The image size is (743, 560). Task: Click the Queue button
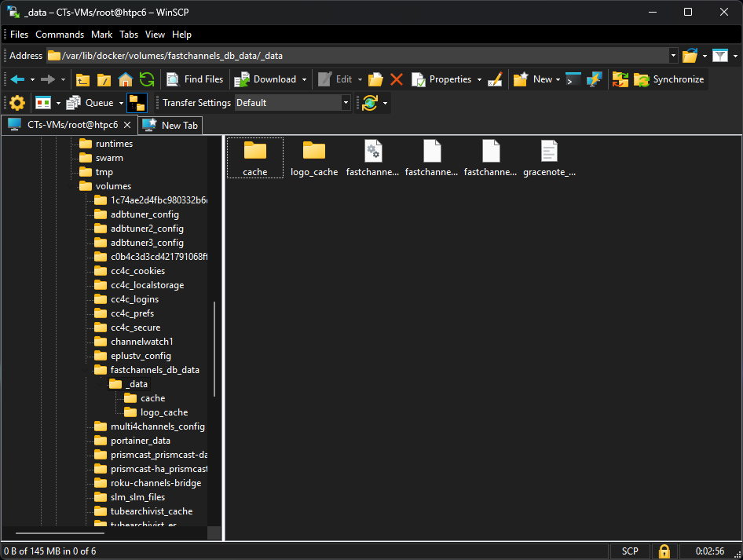coord(90,103)
